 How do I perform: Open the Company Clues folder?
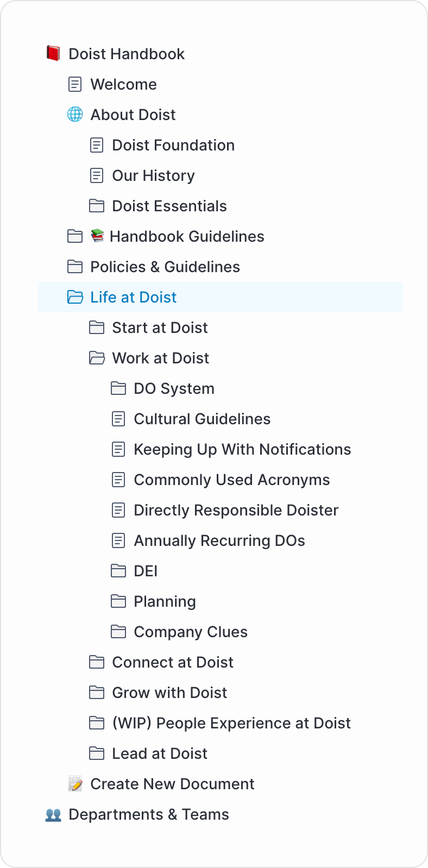pyautogui.click(x=191, y=632)
